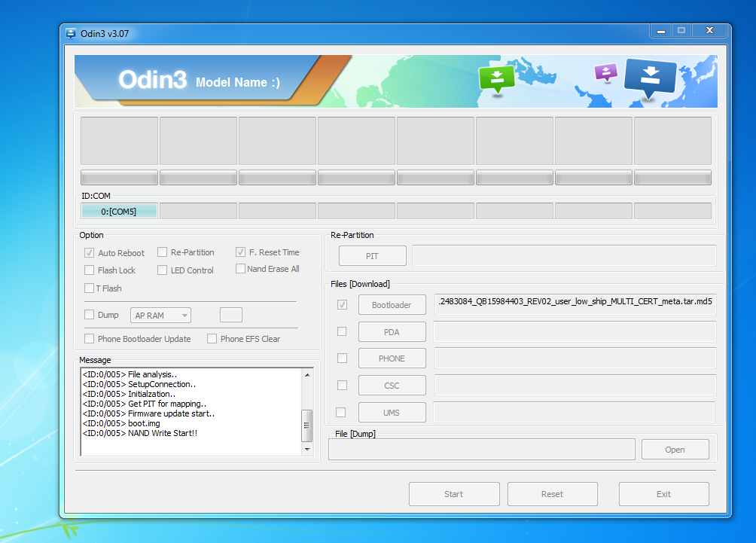This screenshot has width=756, height=543.
Task: Click the first progress bar slot
Action: (x=119, y=178)
